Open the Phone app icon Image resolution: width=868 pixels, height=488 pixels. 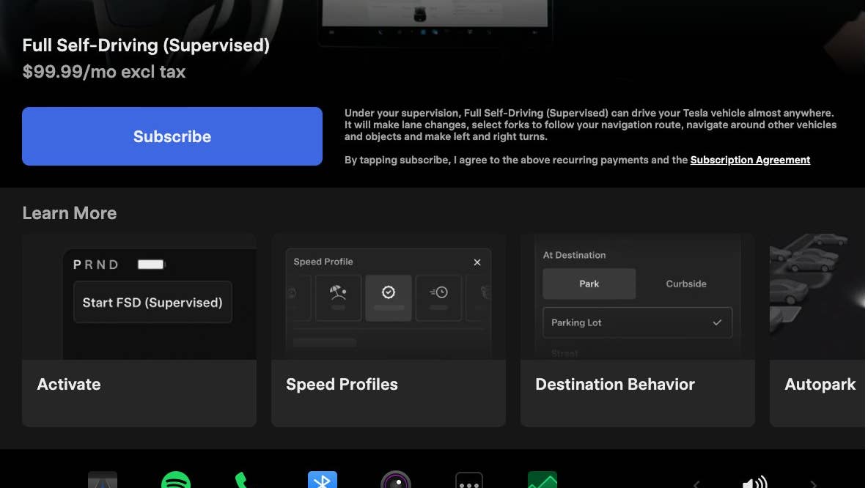point(243,481)
